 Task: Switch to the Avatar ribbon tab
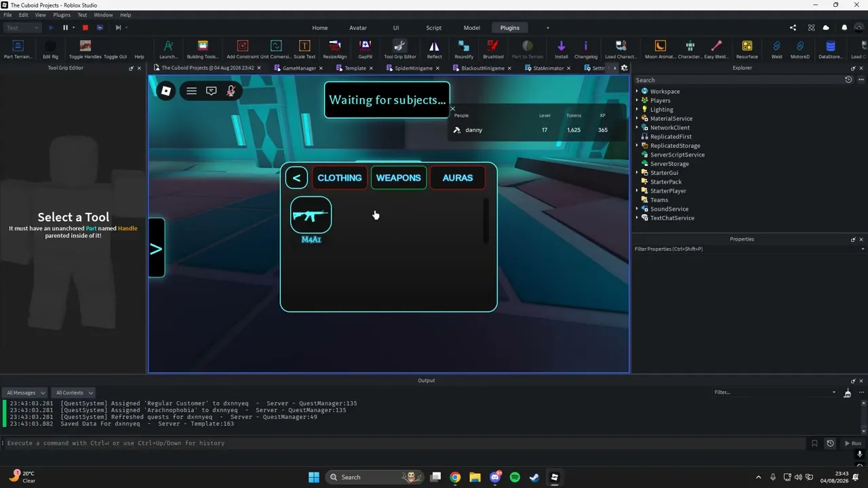(x=358, y=28)
